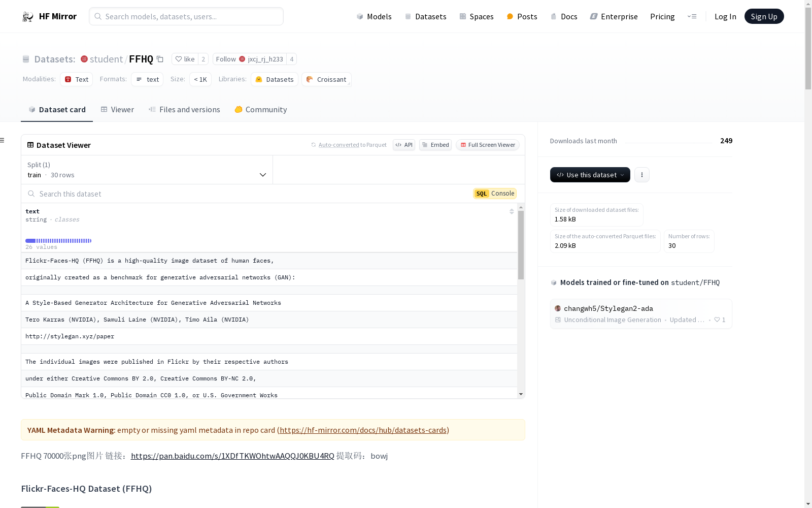Click the table-of-contents icon at left edge
Screen dimensions: 812x508
[3, 140]
